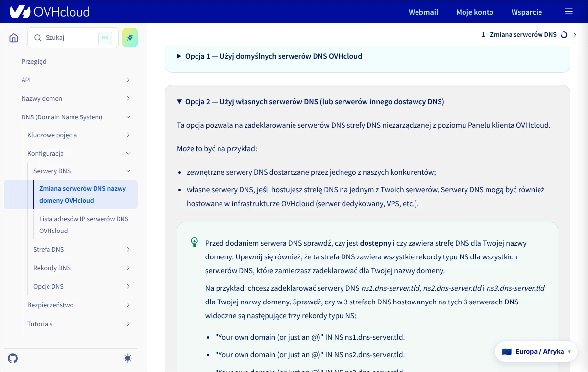
Task: Open Zmiana serwerów DNS nazwy domeny page
Action: [83, 194]
